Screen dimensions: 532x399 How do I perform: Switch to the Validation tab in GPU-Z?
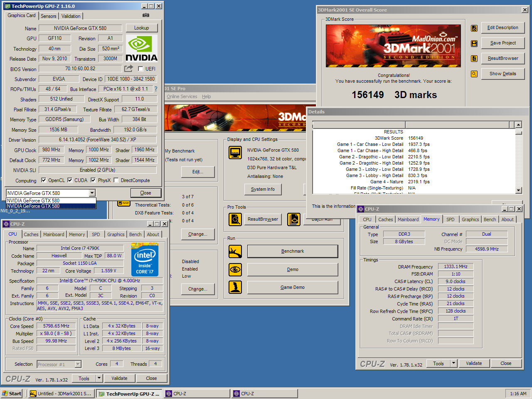tap(71, 16)
